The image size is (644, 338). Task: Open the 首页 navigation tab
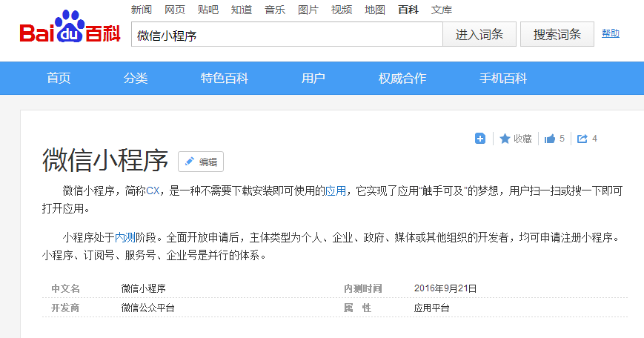click(59, 79)
